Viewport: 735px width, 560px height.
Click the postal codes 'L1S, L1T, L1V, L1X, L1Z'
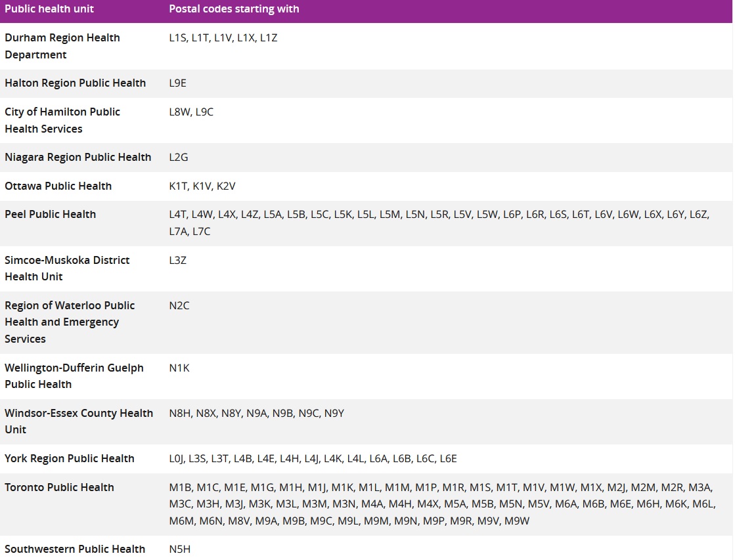click(223, 37)
